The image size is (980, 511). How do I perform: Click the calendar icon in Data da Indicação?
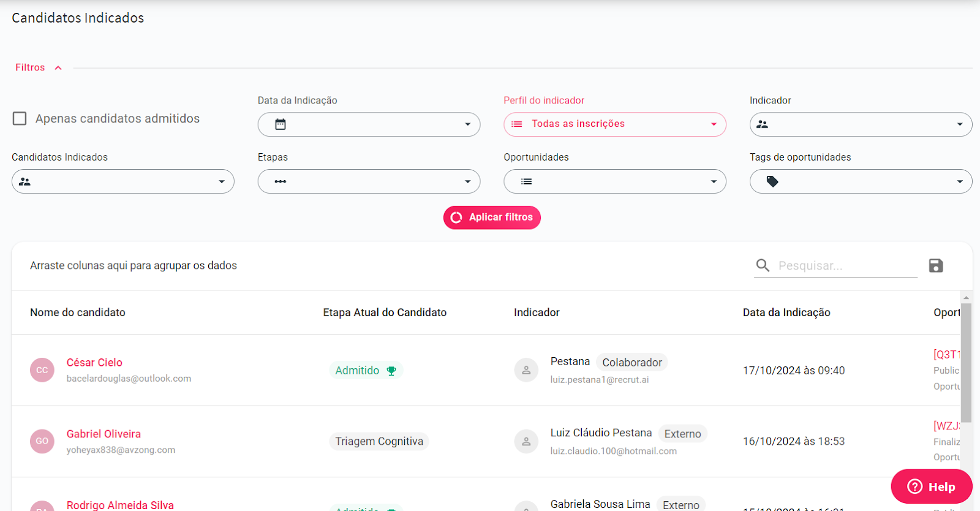pos(281,124)
